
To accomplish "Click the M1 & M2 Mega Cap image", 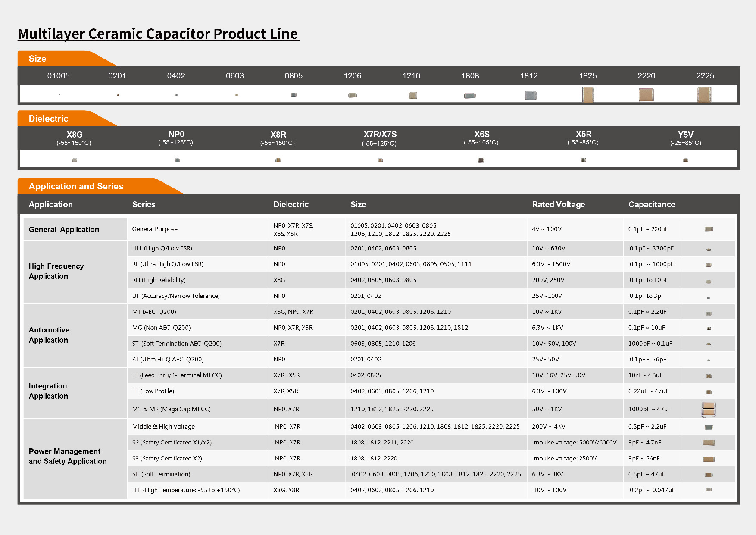I will [708, 409].
